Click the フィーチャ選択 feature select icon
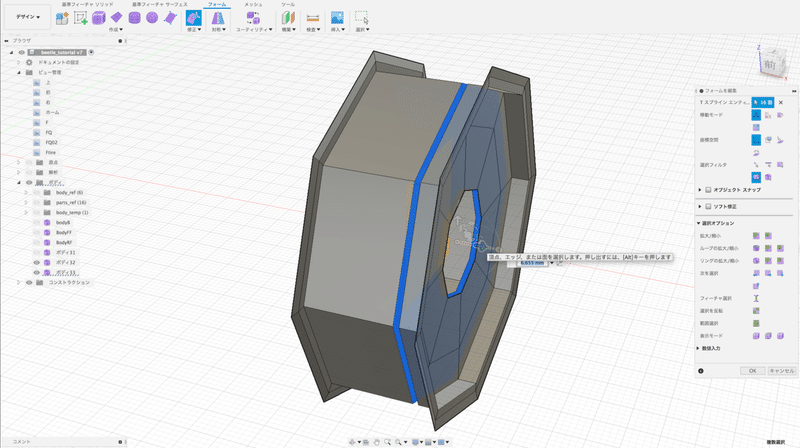The image size is (800, 448). click(x=756, y=298)
